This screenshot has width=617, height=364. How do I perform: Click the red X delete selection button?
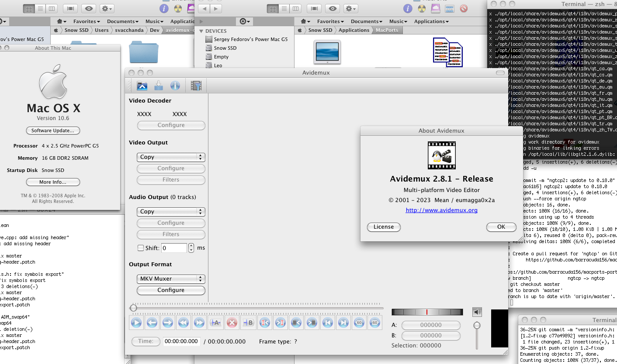(x=232, y=323)
